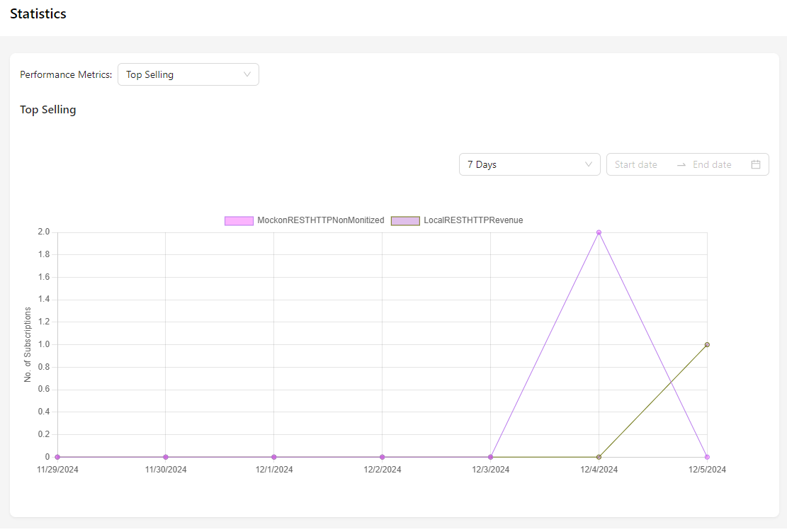The image size is (787, 532).
Task: Click the data point for 11/29/2024
Action: (57, 457)
